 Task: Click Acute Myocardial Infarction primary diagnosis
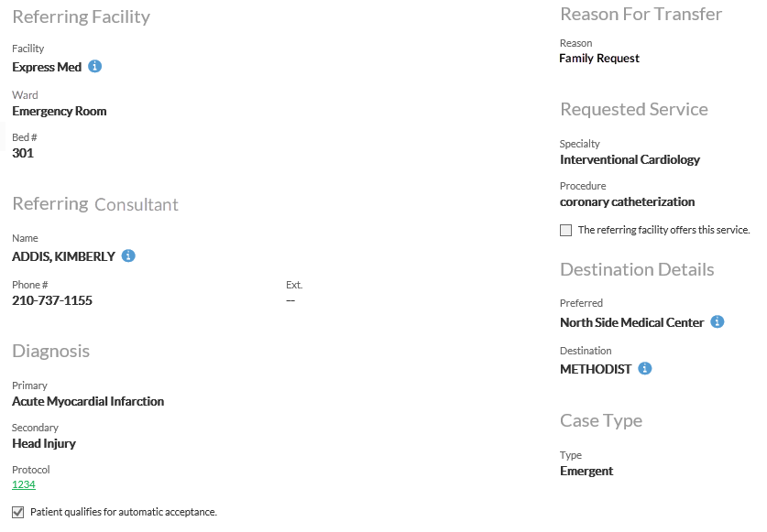(x=88, y=401)
